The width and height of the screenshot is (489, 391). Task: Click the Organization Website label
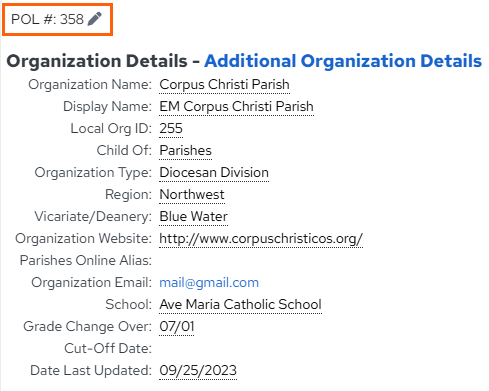[x=83, y=239]
